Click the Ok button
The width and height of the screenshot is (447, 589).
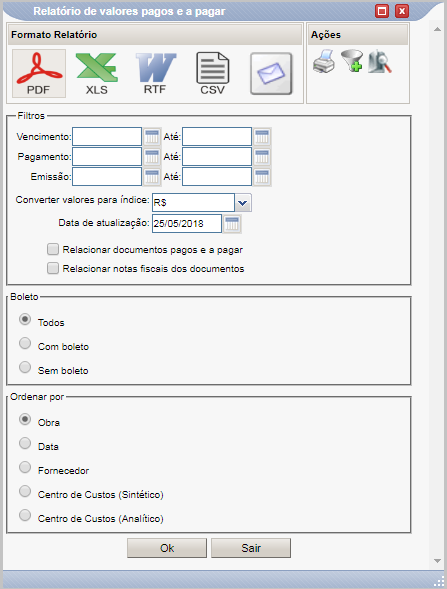tap(167, 548)
